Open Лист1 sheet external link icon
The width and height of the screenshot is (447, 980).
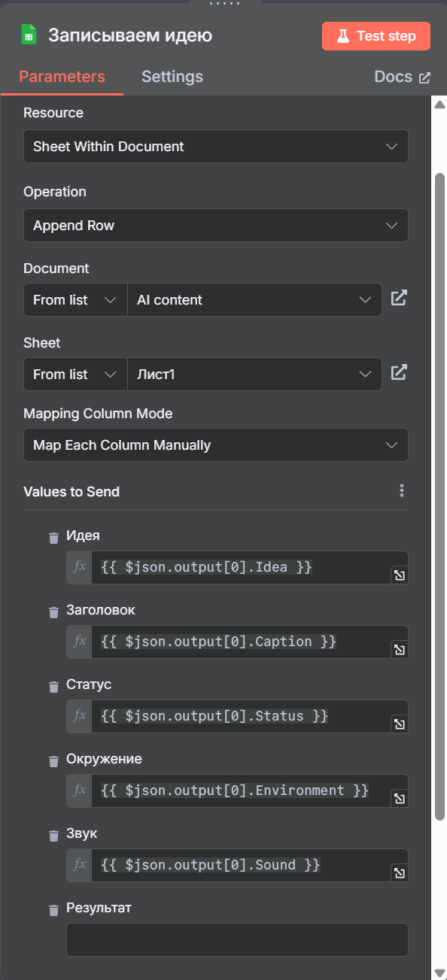[x=399, y=372]
